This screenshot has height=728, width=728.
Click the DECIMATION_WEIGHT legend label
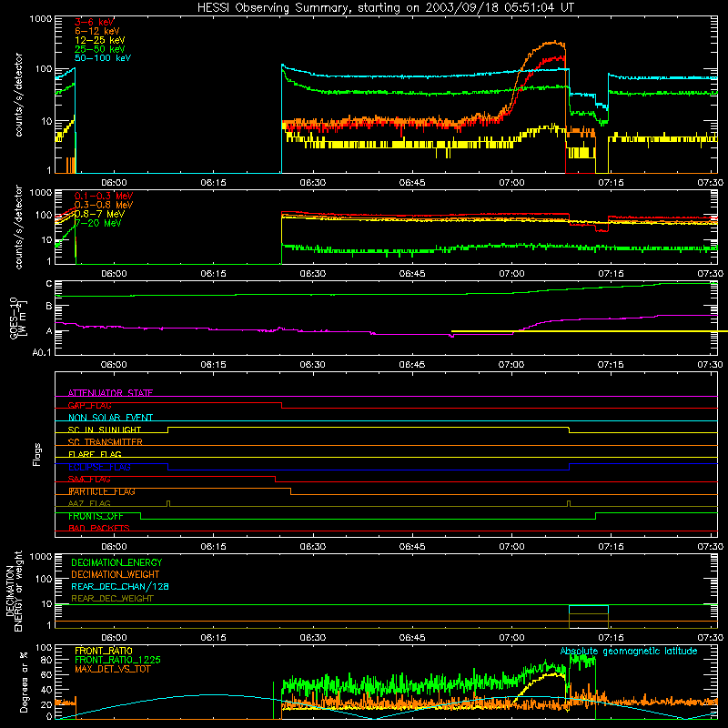tap(116, 574)
